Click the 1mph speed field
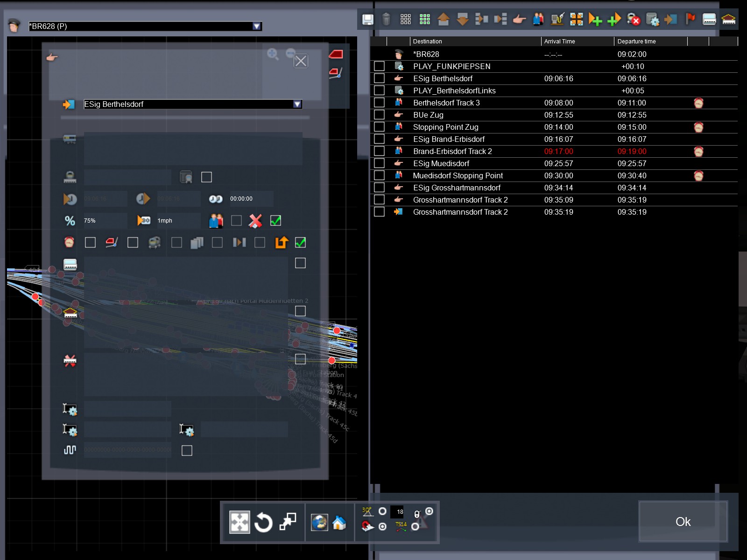This screenshot has width=747, height=560. pos(179,221)
